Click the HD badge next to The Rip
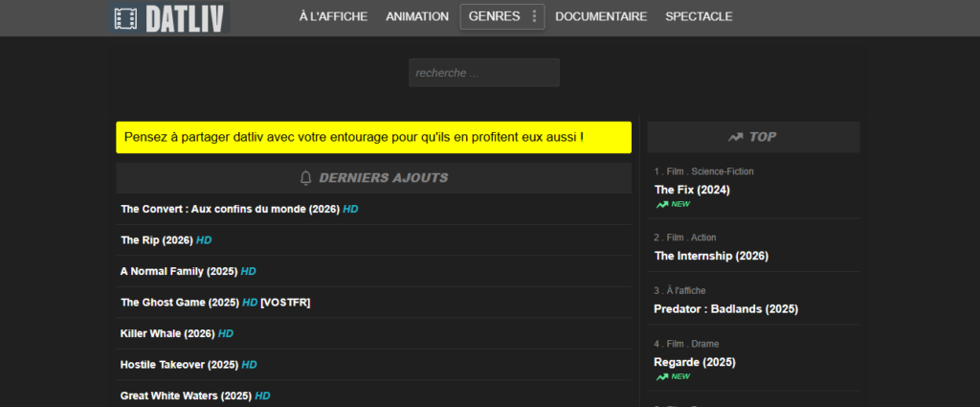This screenshot has width=980, height=407. coord(204,239)
